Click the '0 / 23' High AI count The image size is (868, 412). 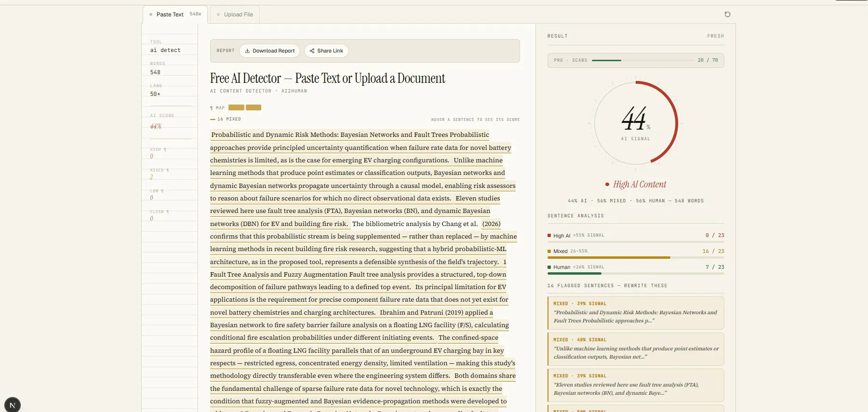coord(715,236)
